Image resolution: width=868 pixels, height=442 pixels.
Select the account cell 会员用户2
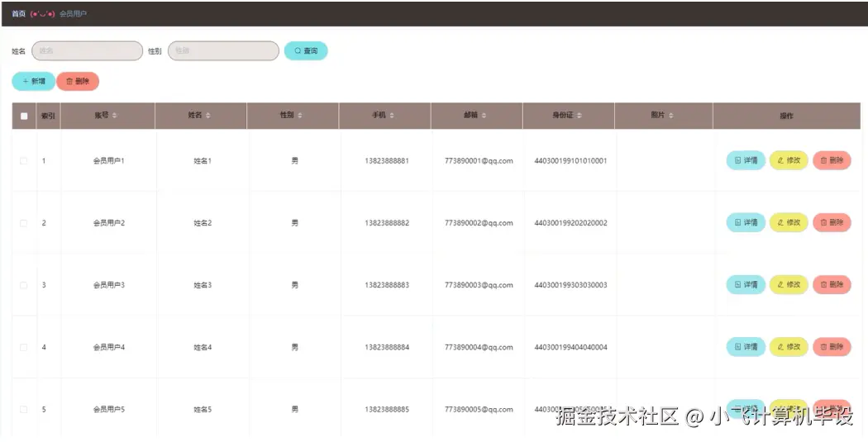click(109, 223)
